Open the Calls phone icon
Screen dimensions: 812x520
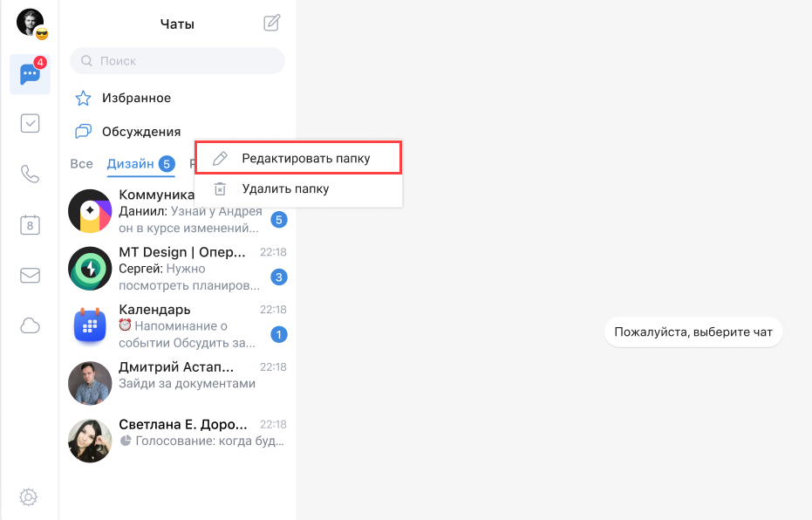(x=30, y=174)
